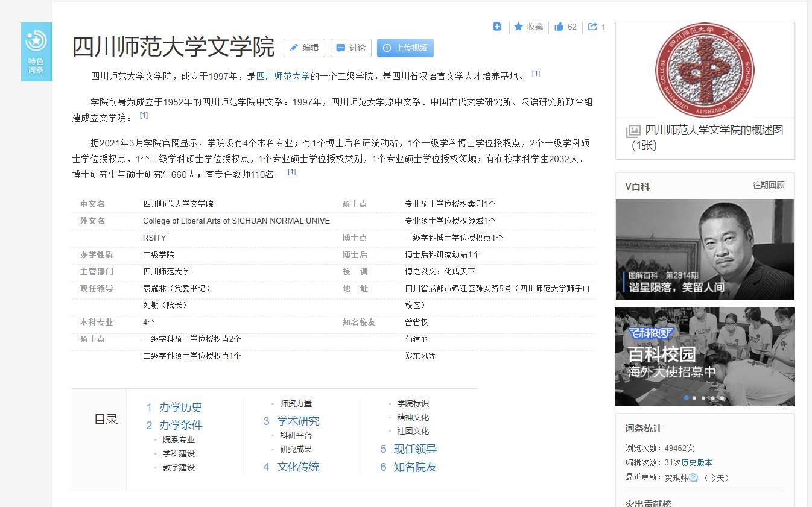The height and width of the screenshot is (507, 812).
Task: Jump to 6 知名院友 section
Action: pyautogui.click(x=408, y=467)
